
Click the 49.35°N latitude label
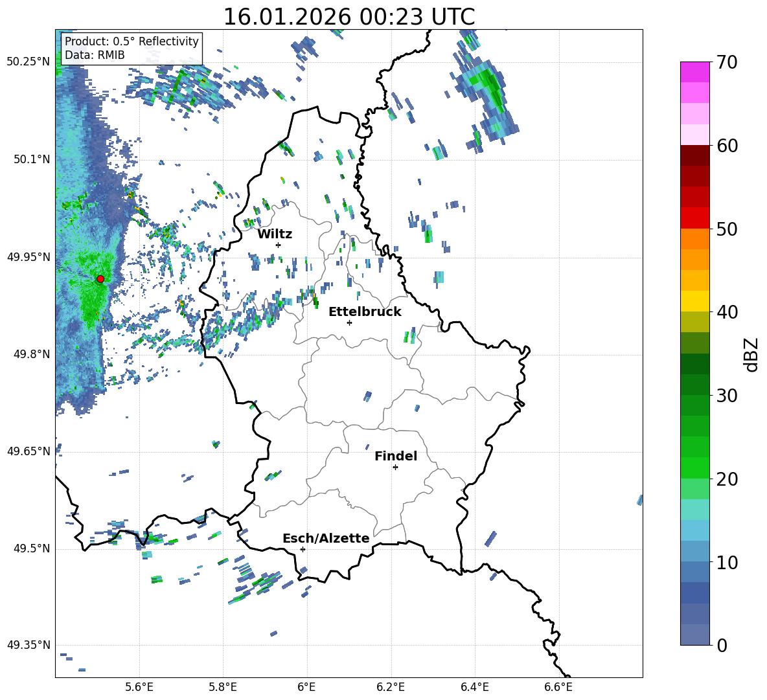click(x=29, y=645)
